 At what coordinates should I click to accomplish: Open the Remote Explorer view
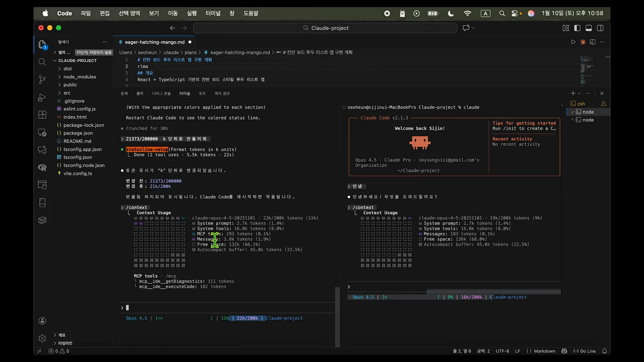pos(42,132)
